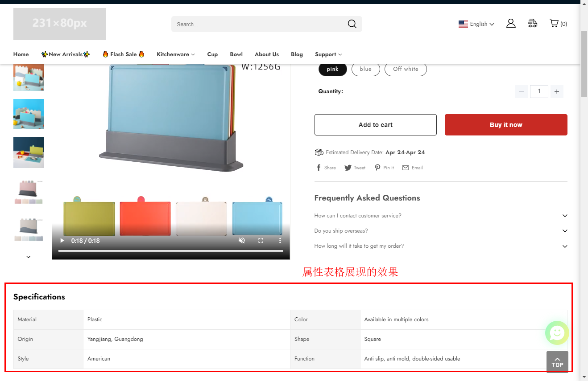Expand 'Do you ship overseas?' question
The width and height of the screenshot is (588, 381).
(441, 231)
